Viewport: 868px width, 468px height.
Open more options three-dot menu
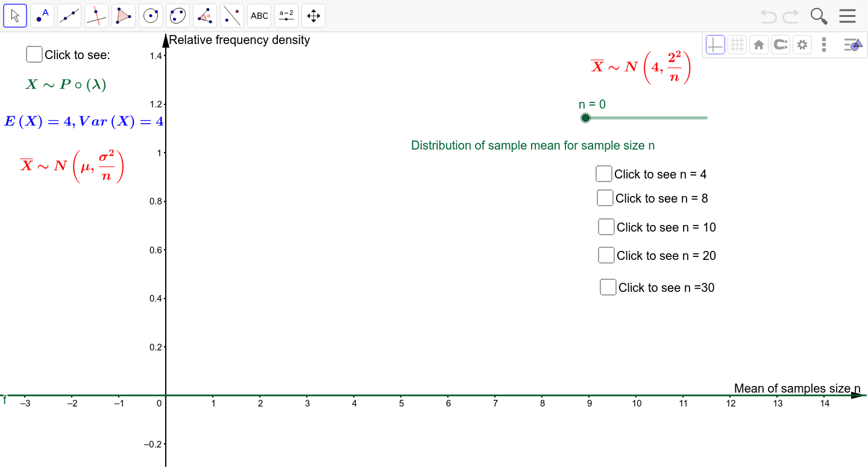click(824, 45)
